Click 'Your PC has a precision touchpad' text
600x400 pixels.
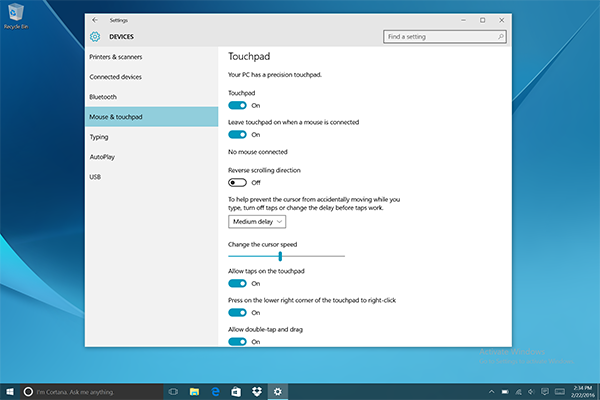coord(275,75)
